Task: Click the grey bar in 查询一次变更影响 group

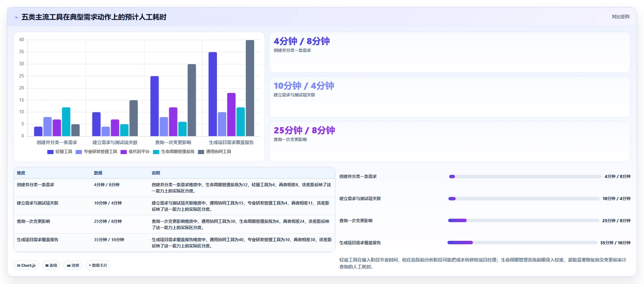Action: tap(192, 100)
